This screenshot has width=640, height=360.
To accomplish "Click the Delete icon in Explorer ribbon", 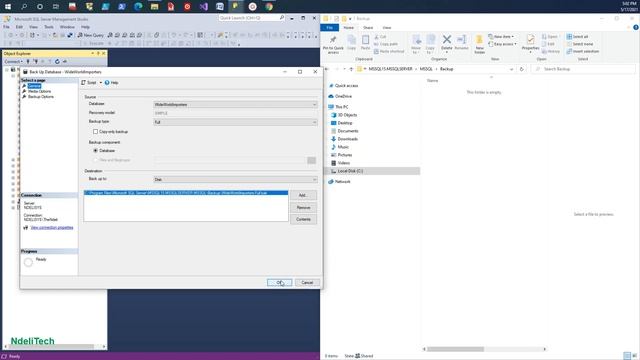I will (447, 39).
